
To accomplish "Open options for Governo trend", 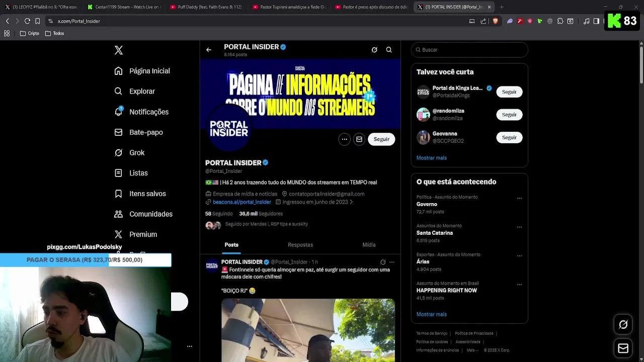I will pos(519,198).
